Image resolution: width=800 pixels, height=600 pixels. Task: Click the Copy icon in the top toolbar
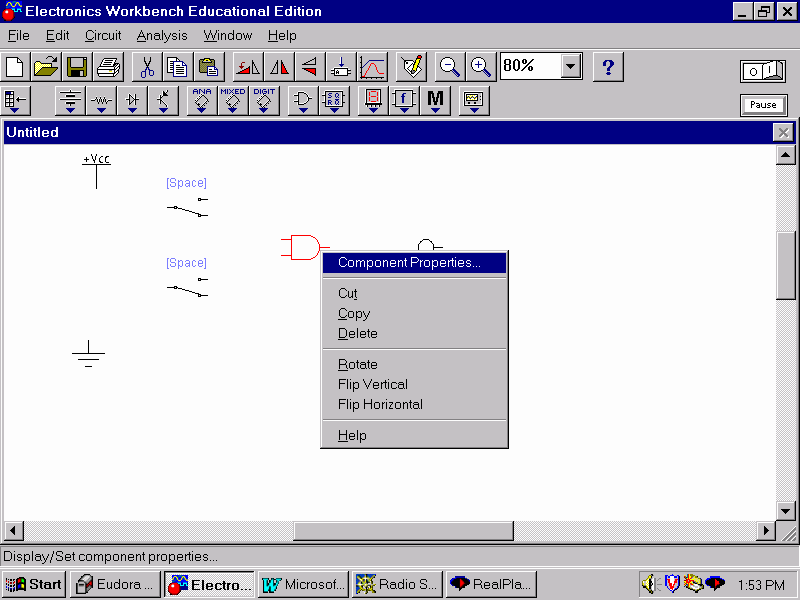tap(178, 67)
